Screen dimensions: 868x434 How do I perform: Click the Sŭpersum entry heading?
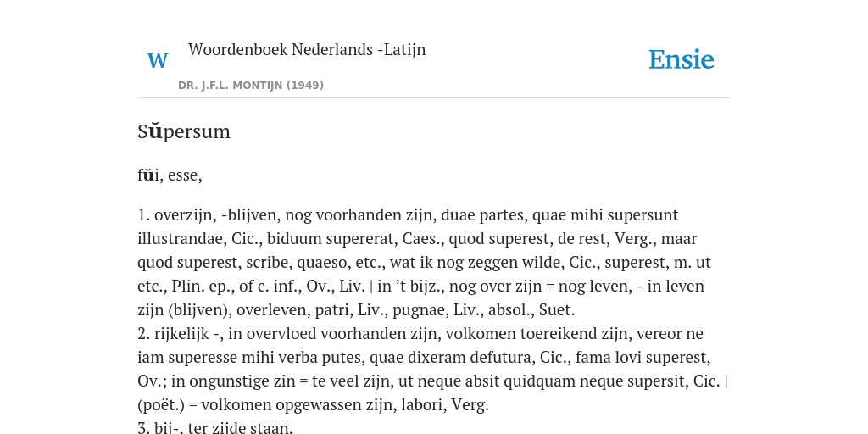(184, 131)
